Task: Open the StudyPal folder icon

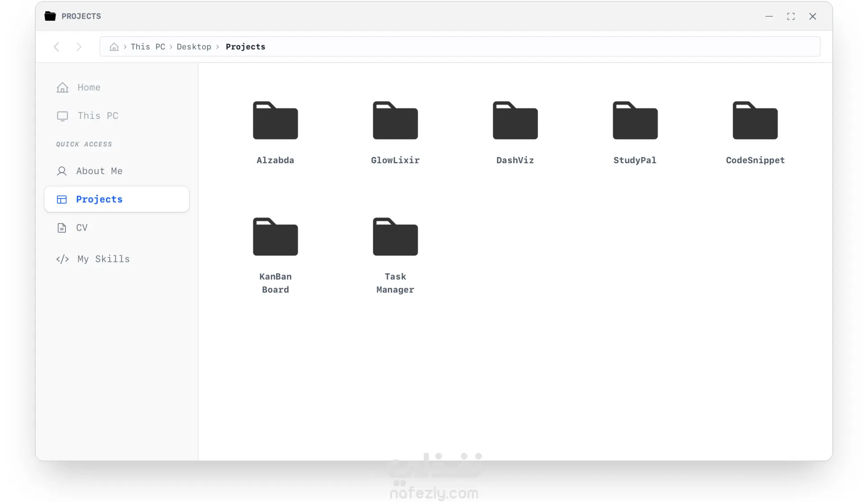Action: (x=635, y=120)
